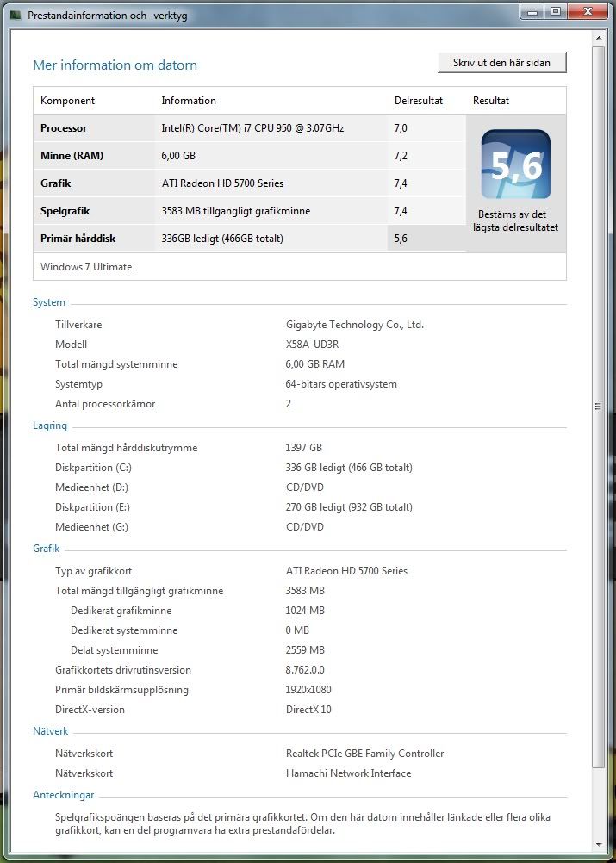Click the scrollbar down arrow
Viewport: 616px width, 863px height.
coord(599,845)
